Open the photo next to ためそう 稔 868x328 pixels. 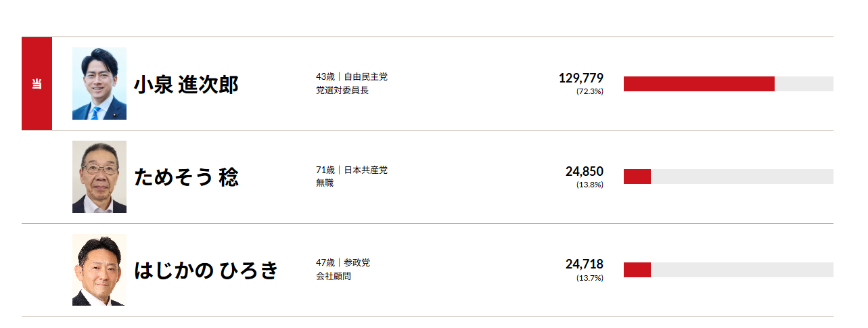[99, 177]
